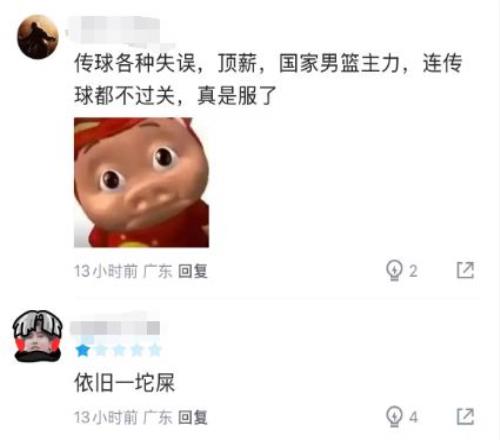Share the first comment about 传球各种失误
Image resolution: width=500 pixels, height=440 pixels.
(x=465, y=270)
